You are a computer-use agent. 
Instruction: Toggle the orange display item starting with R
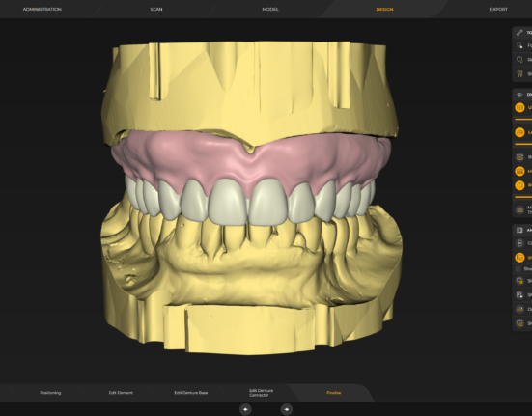point(519,185)
